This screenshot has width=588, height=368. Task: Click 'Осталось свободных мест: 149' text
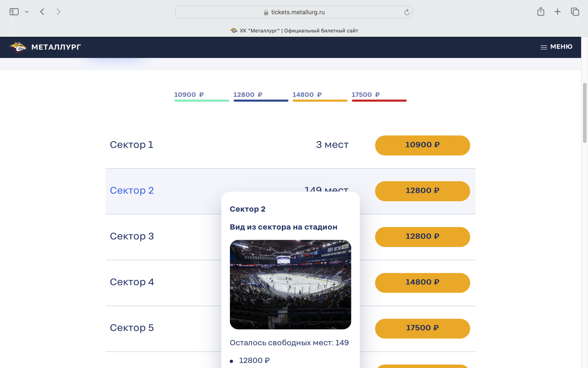pos(289,343)
